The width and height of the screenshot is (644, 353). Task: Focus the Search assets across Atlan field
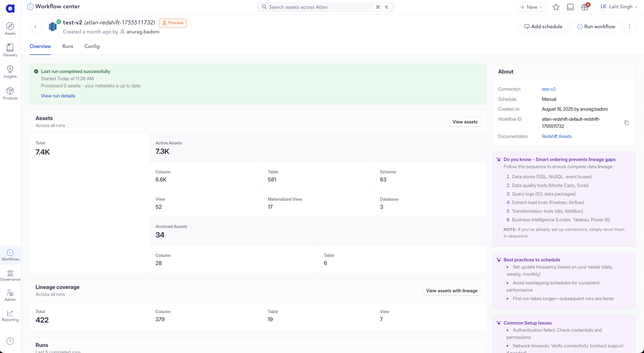tap(326, 7)
